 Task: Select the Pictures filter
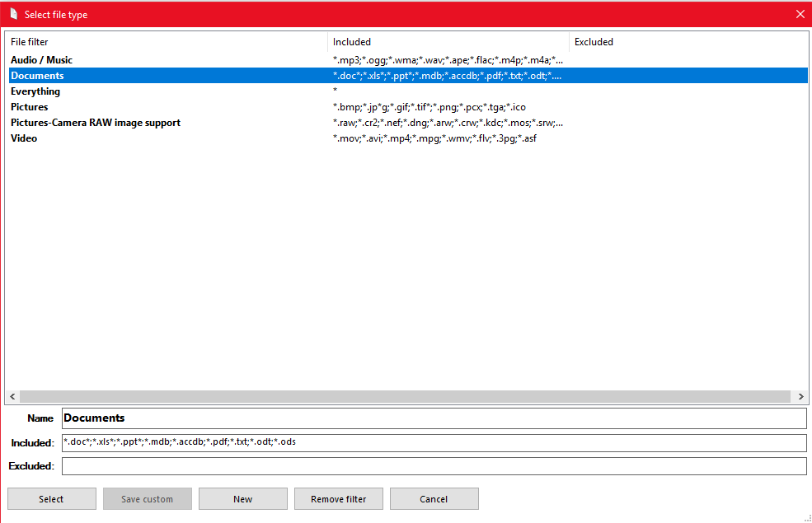tap(124, 106)
